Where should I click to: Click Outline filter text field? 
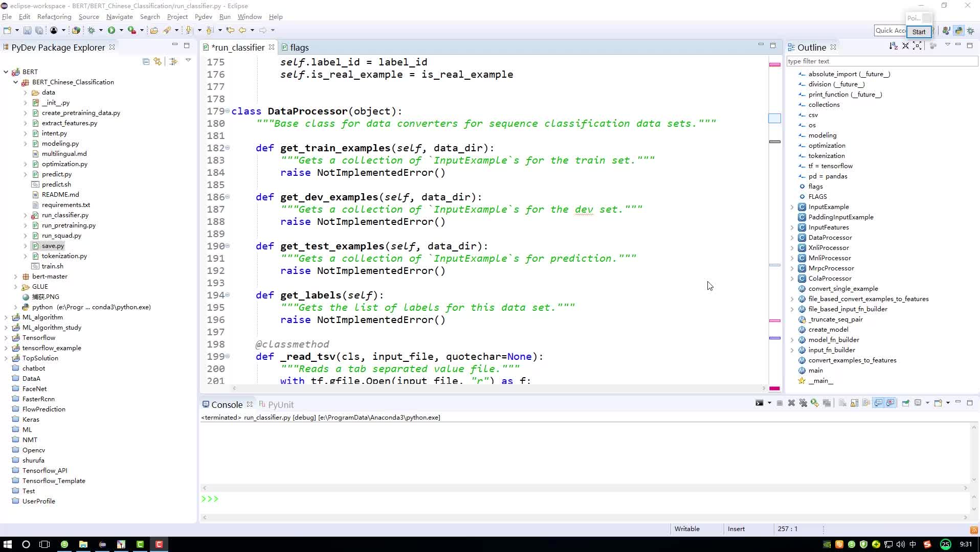882,61
